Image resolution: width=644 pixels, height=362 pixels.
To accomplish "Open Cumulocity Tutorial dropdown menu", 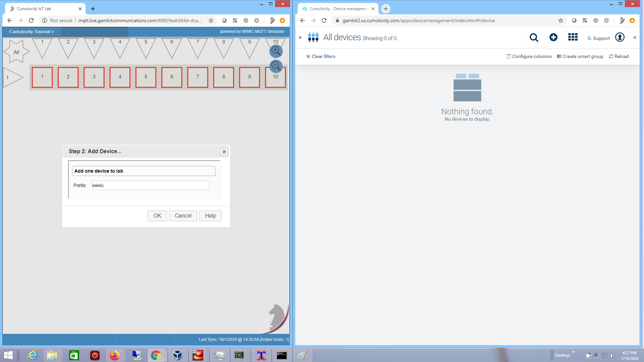I will click(32, 32).
